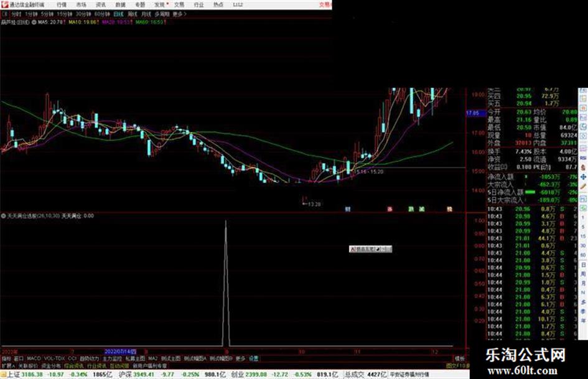Viewport: 588px width, 379px height.
Task: Click the 减 marker below the candlesticks
Action: [x=421, y=209]
